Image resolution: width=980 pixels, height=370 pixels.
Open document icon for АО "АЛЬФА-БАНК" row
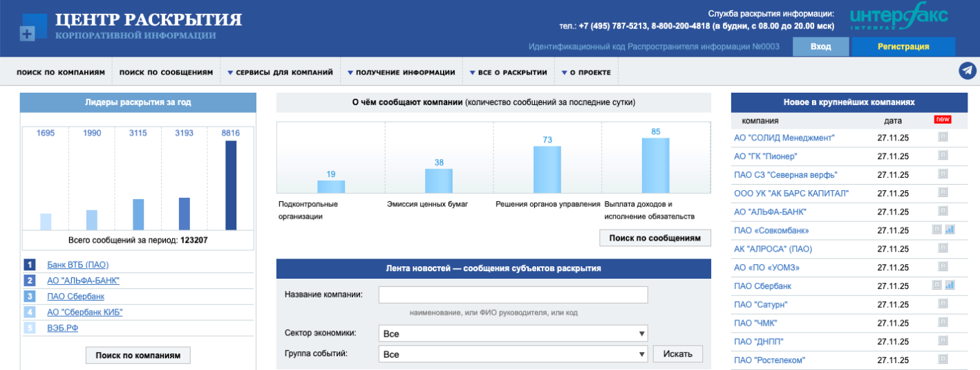click(x=943, y=212)
